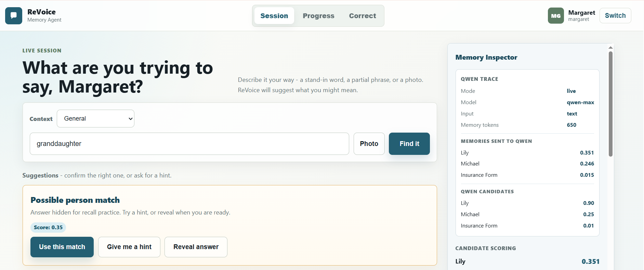
Task: Ask for help with Give me a hint
Action: pos(129,247)
